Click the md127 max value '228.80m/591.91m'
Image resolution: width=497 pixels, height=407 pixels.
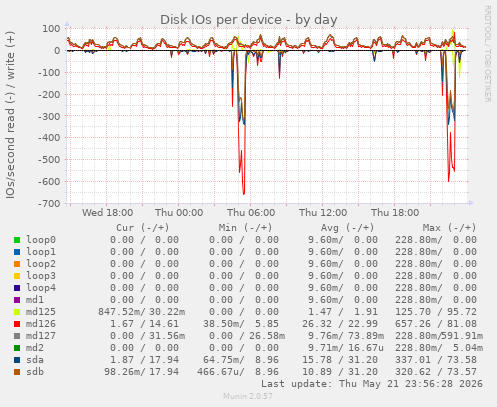point(439,336)
